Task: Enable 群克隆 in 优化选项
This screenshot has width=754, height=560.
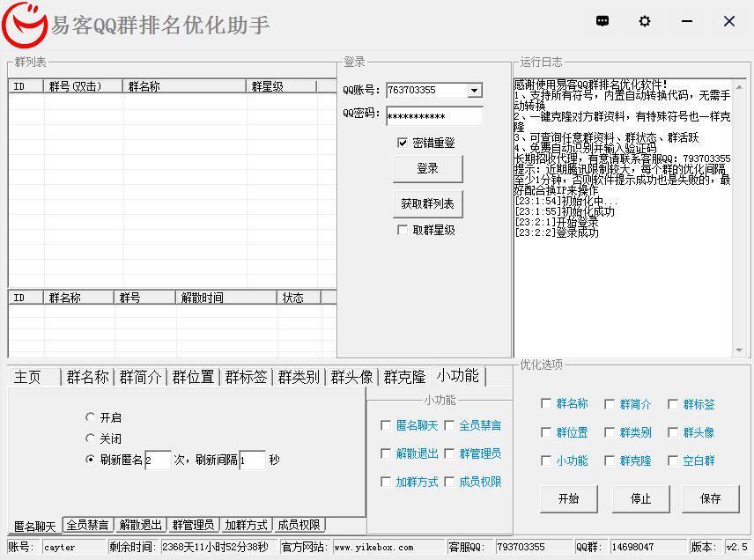Action: [610, 461]
